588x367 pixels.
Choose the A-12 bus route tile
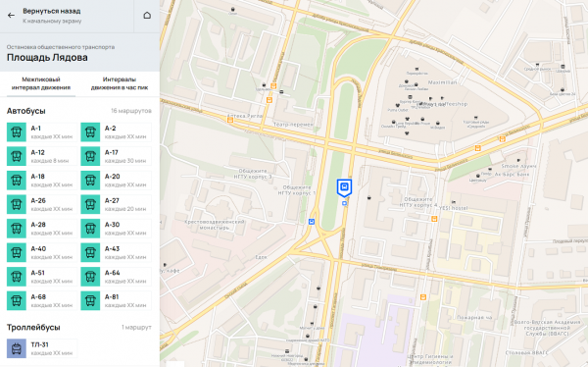pos(42,156)
